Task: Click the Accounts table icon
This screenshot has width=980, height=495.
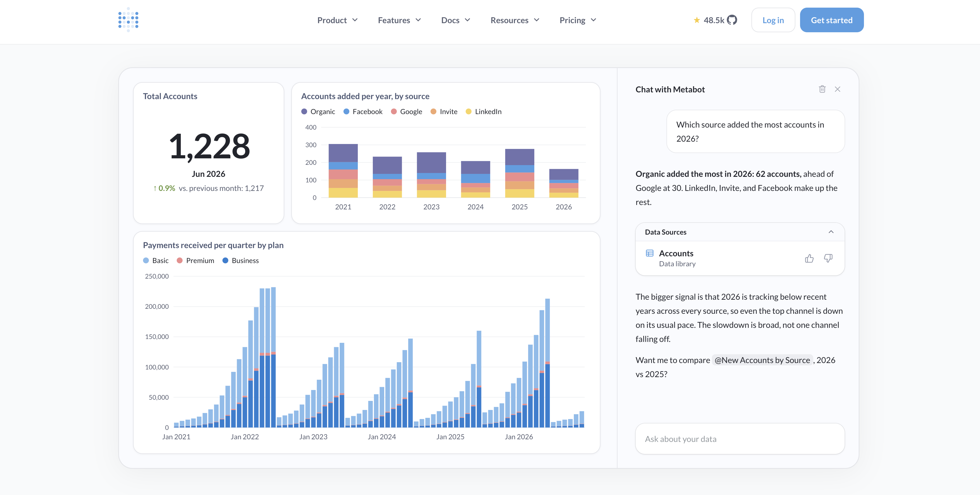Action: [650, 253]
